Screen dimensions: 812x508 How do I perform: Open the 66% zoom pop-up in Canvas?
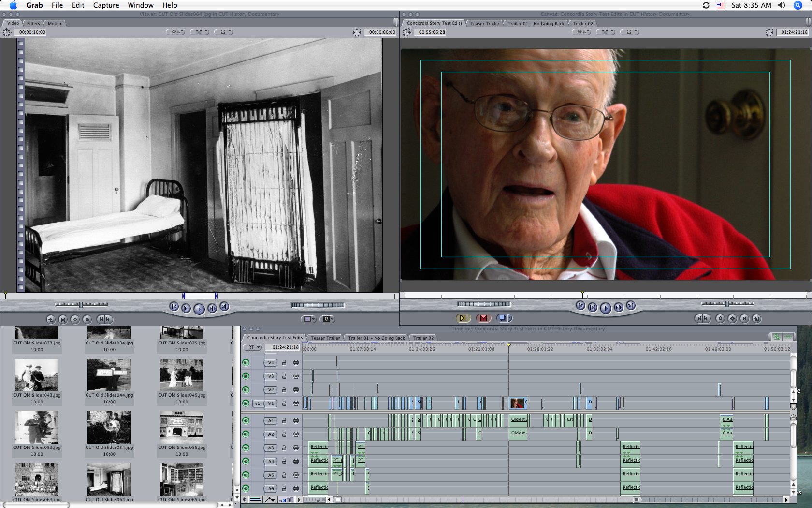pos(581,32)
